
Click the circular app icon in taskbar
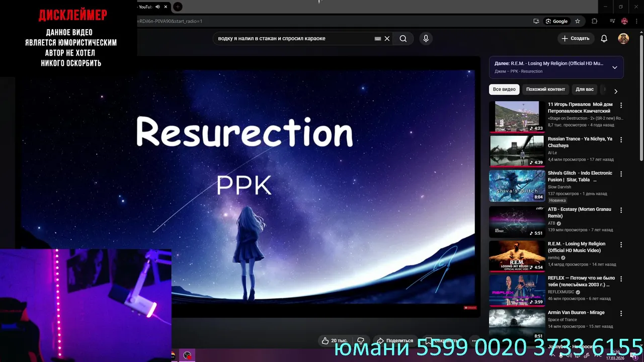click(187, 355)
